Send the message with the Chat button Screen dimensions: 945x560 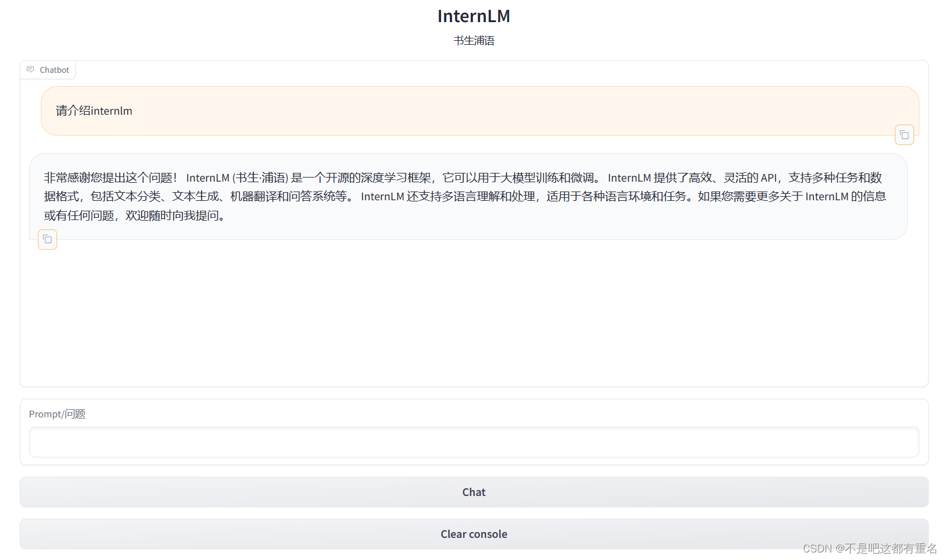click(474, 492)
